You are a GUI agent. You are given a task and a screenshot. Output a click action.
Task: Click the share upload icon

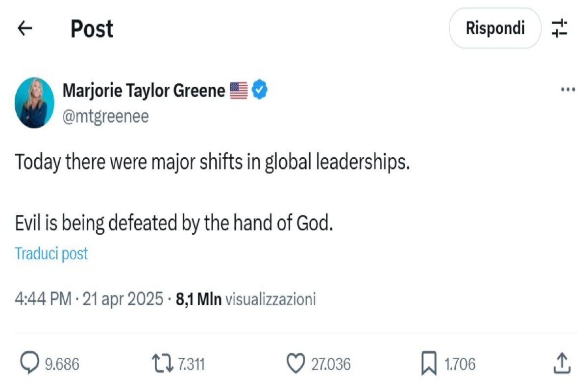click(562, 363)
